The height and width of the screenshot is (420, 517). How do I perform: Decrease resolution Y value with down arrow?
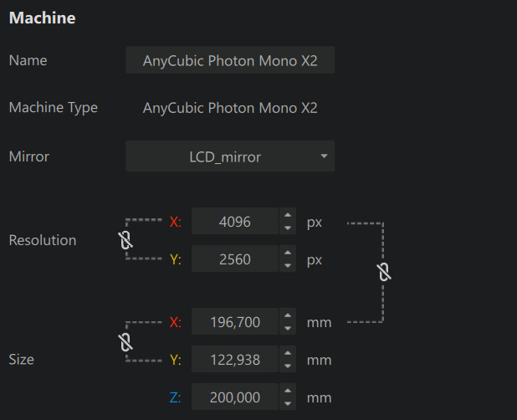(288, 265)
